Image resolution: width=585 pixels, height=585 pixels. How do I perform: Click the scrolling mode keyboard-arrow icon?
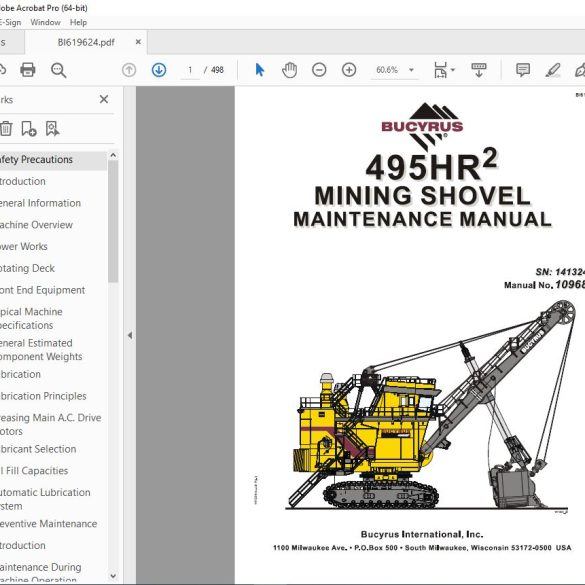coord(479,70)
